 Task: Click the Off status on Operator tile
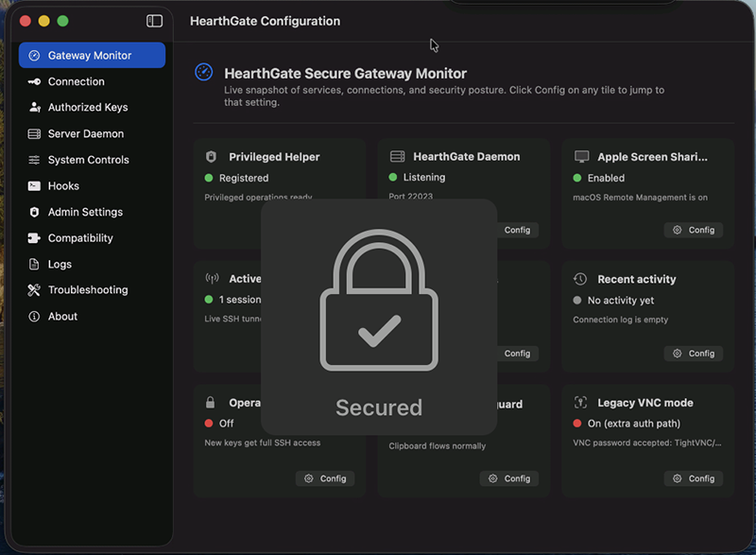point(226,424)
